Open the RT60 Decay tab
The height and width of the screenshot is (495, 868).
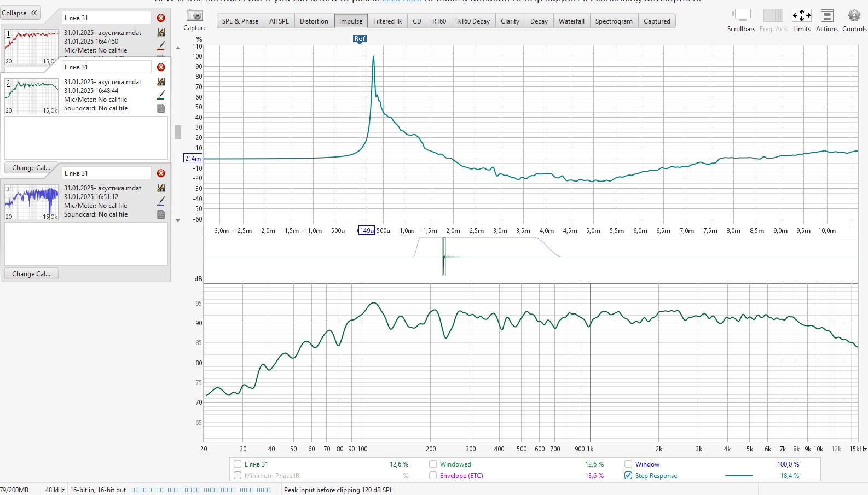coord(473,21)
